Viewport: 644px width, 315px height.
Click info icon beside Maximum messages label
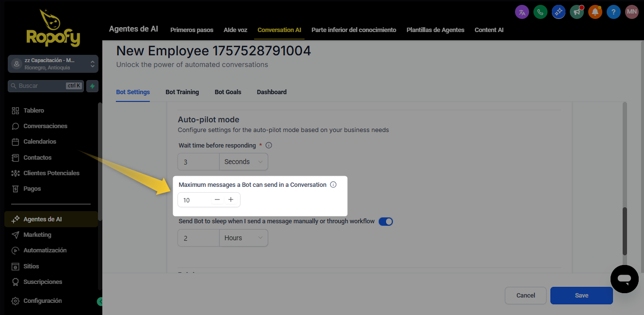[333, 184]
